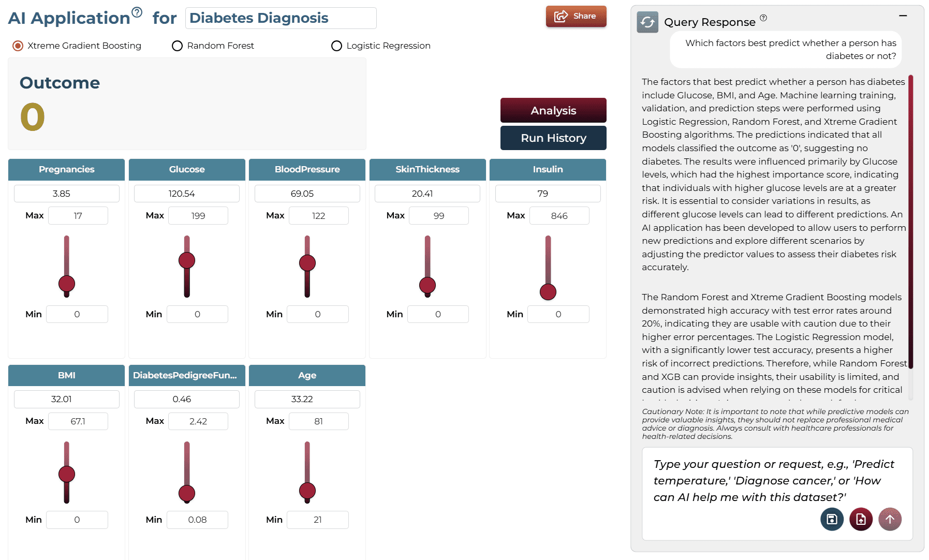Click the Diabetes Diagnosis title field
Image resolution: width=929 pixels, height=560 pixels.
pos(281,18)
